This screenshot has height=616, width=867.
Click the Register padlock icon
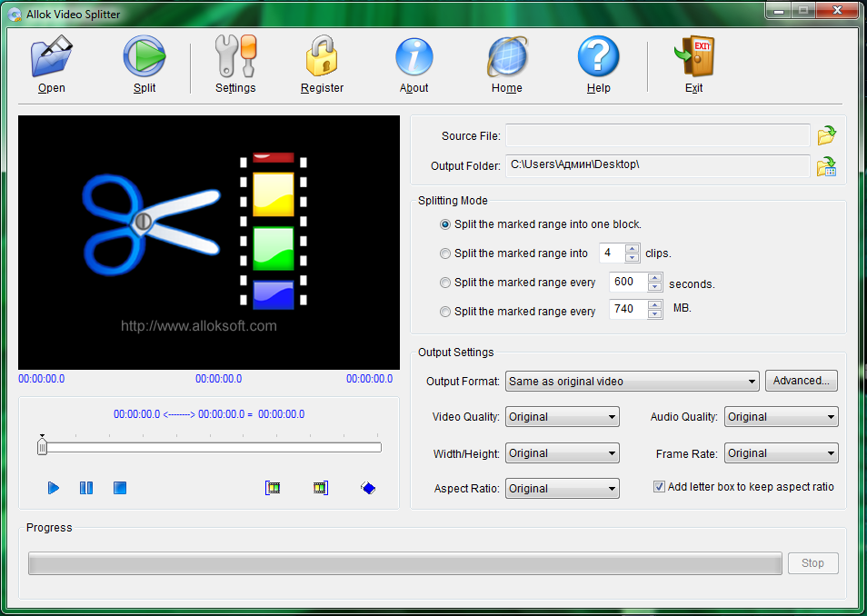322,57
